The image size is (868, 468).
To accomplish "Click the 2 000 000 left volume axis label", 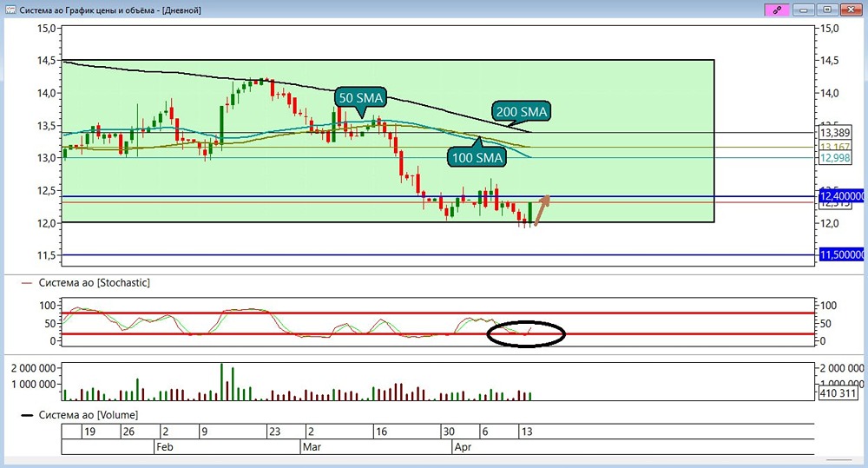I will click(x=33, y=368).
